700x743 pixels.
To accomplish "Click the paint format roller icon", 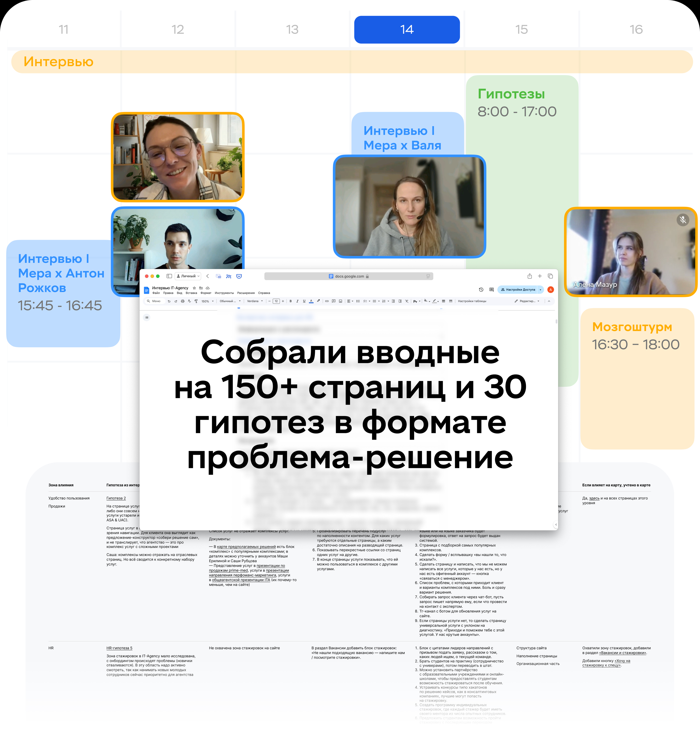I will click(196, 301).
